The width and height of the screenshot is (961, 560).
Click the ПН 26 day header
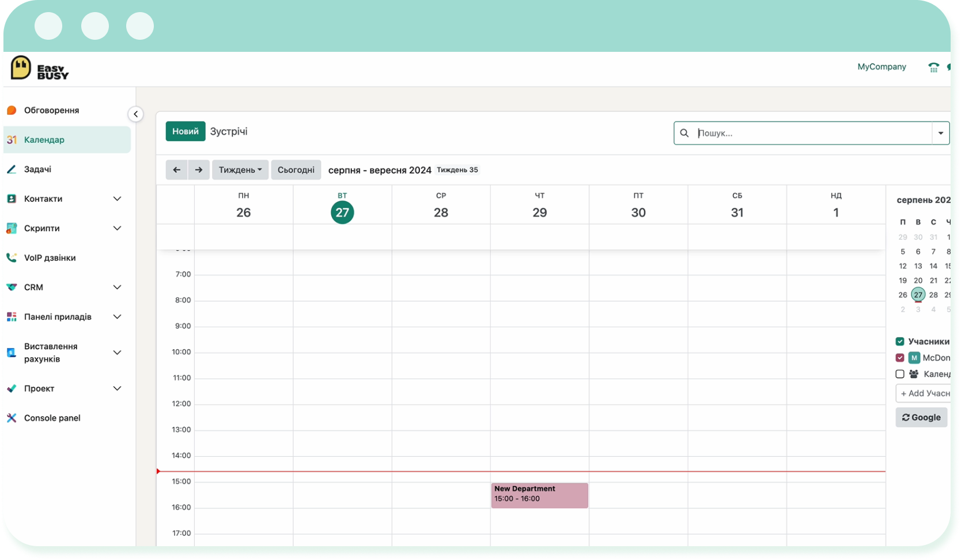[244, 205]
